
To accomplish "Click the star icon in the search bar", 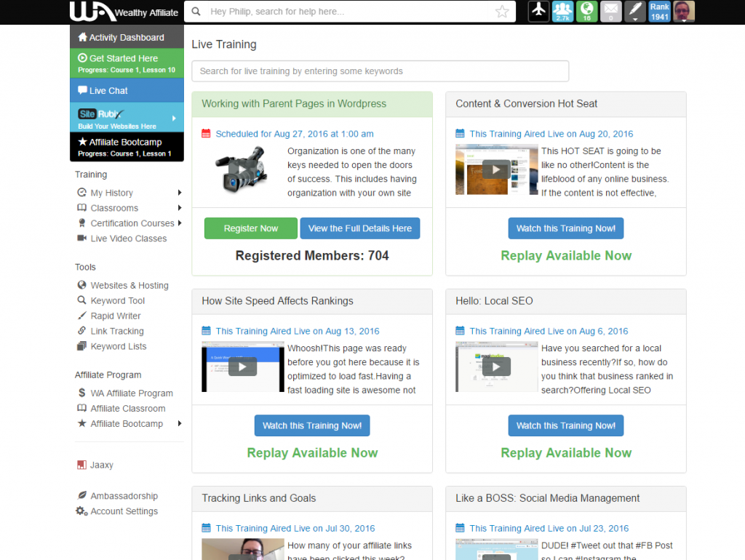I will 502,12.
